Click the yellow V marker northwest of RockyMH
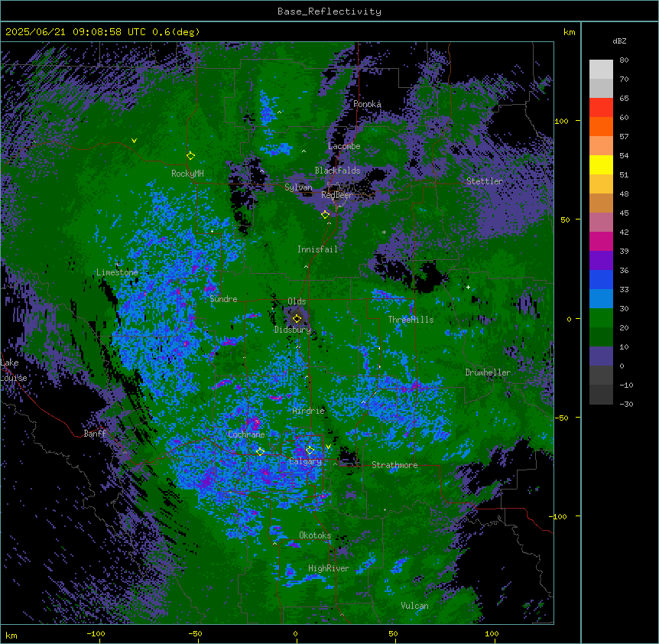Viewport: 659px width, 644px height. pyautogui.click(x=134, y=141)
